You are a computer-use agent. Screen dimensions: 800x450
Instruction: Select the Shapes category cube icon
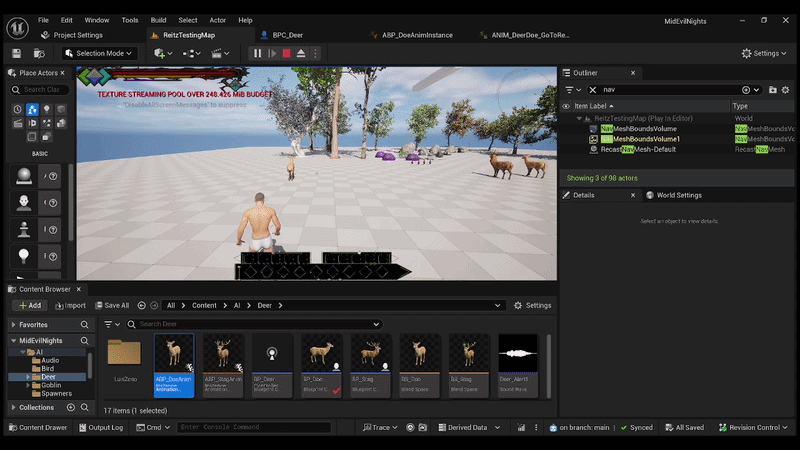tap(61, 109)
